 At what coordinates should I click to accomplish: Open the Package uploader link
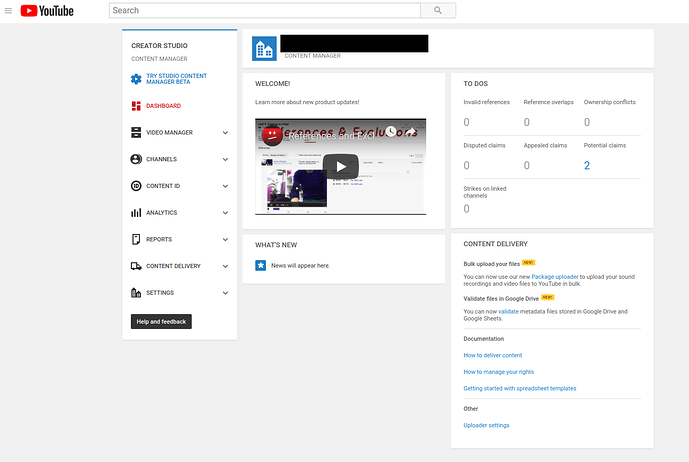[555, 277]
